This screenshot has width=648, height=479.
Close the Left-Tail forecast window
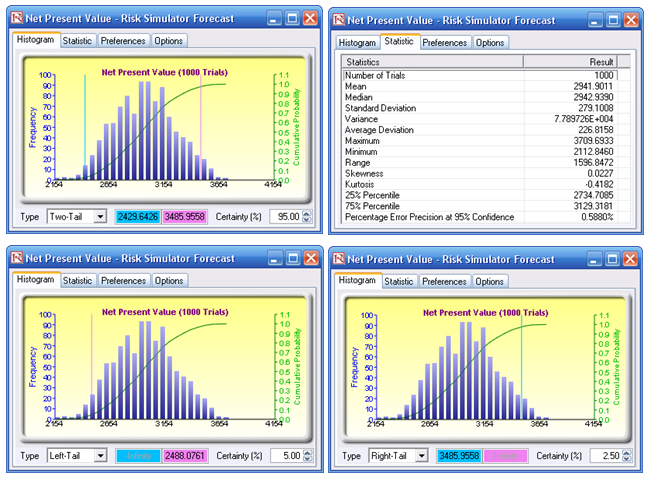[311, 258]
